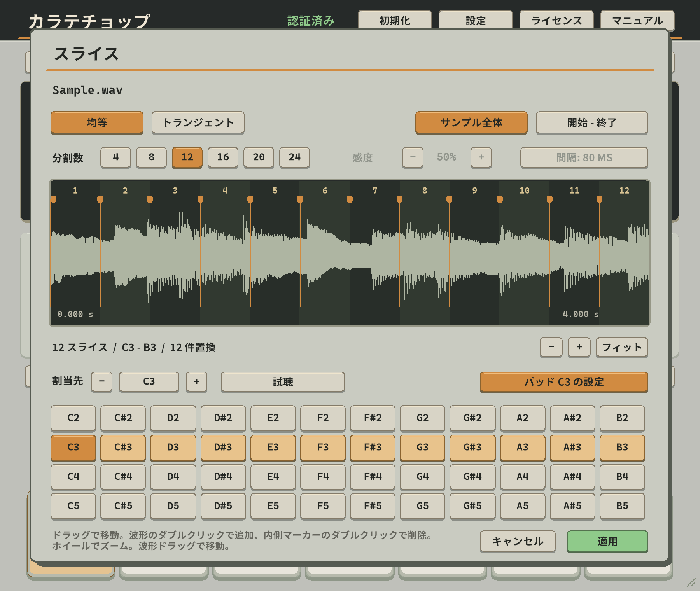Decrease the 感度 sensitivity value
700x591 pixels.
[x=413, y=157]
